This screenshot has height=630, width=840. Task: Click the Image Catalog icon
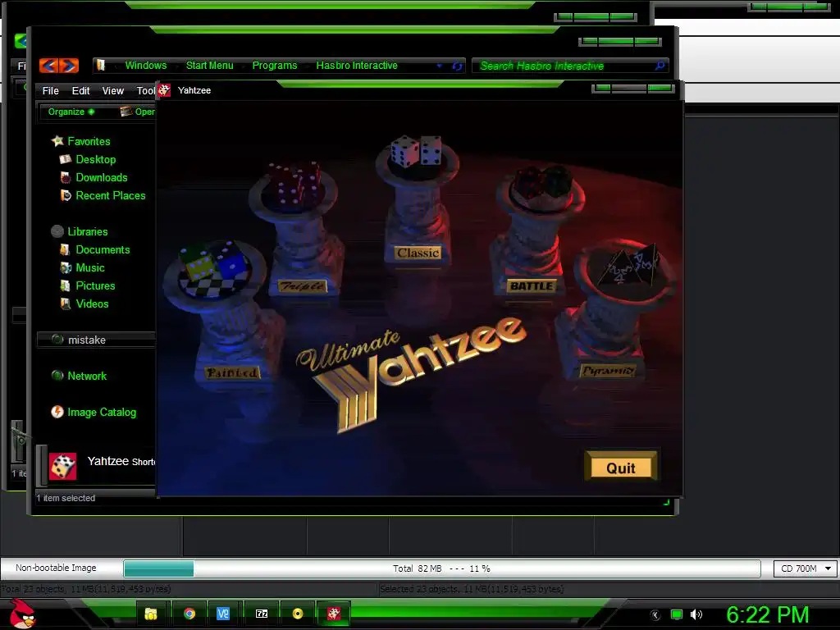[x=57, y=412]
